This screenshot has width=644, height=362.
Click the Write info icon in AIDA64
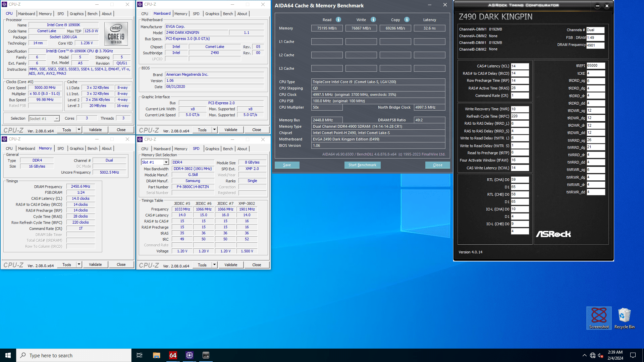(x=373, y=19)
